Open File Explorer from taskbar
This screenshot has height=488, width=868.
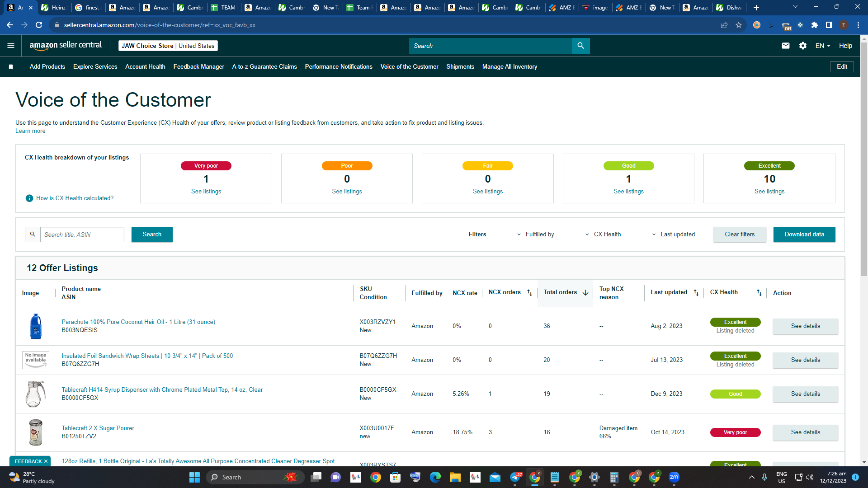click(x=455, y=477)
